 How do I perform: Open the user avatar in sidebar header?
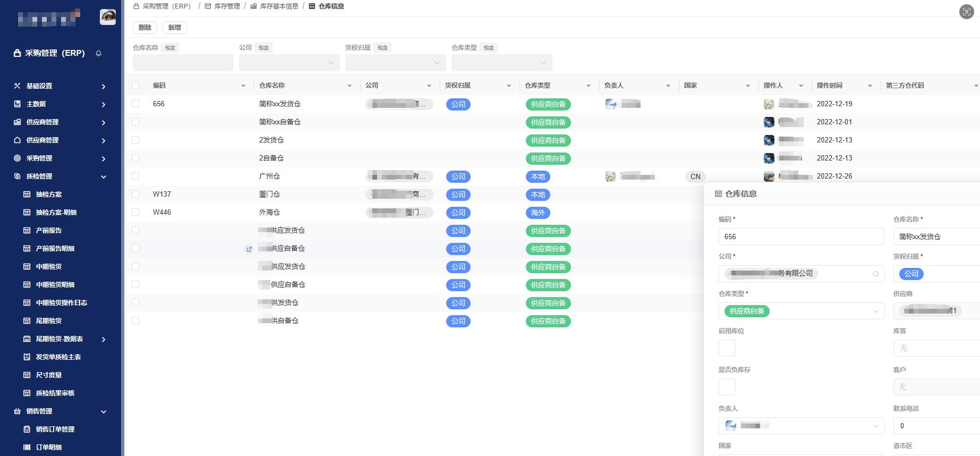(x=108, y=17)
